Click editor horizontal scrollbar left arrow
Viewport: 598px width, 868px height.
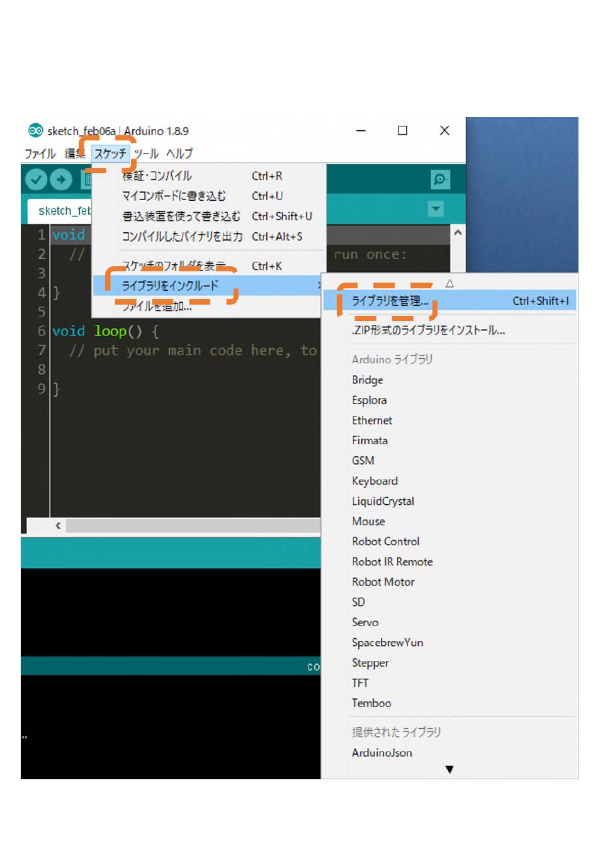(58, 525)
